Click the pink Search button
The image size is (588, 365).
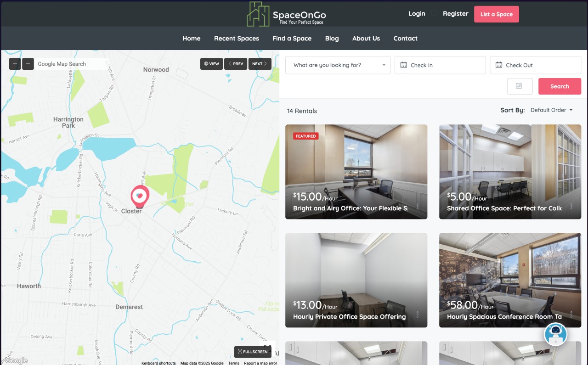(560, 86)
